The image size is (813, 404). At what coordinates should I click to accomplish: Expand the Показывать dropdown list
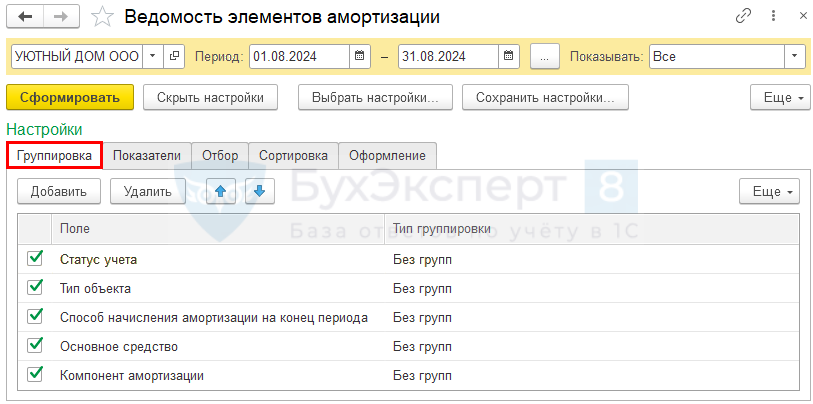click(795, 56)
